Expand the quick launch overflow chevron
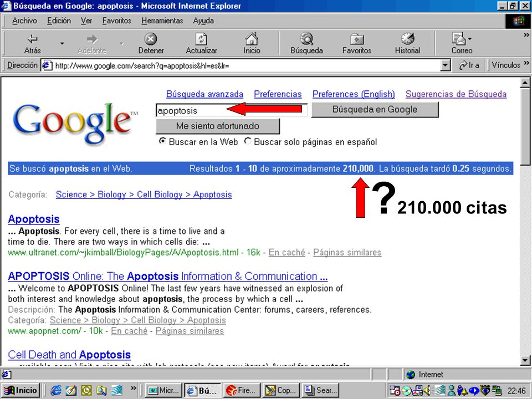The image size is (532, 399). point(134,388)
